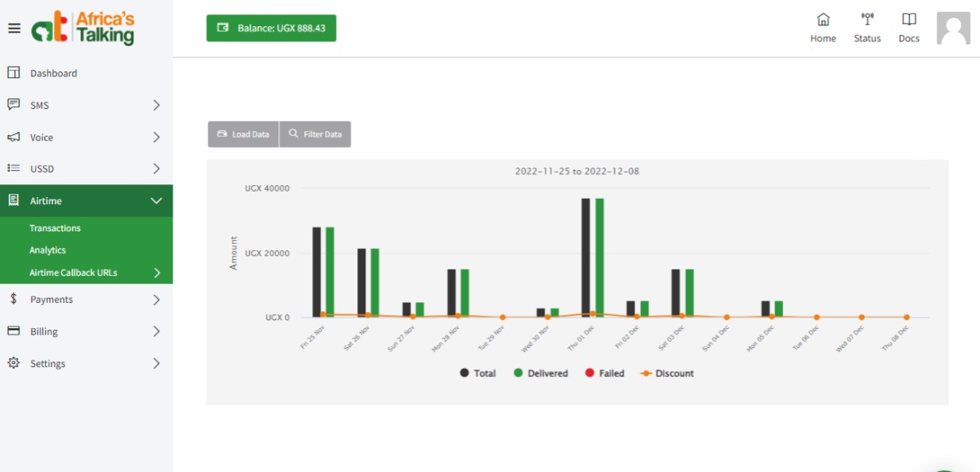The image size is (980, 472).
Task: Open the user profile avatar
Action: [x=954, y=28]
